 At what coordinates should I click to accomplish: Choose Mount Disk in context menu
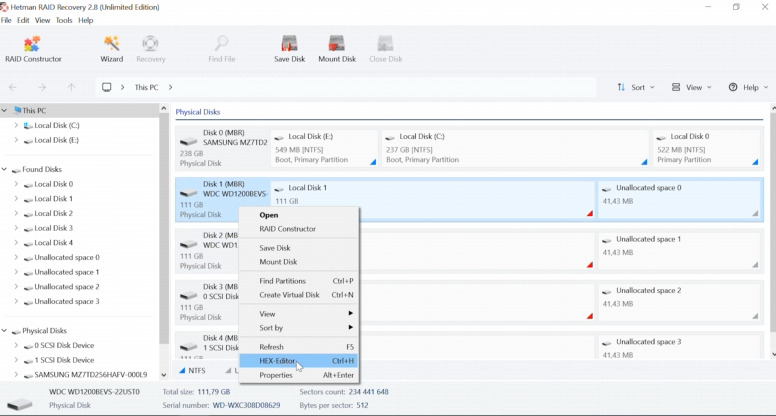point(299,262)
